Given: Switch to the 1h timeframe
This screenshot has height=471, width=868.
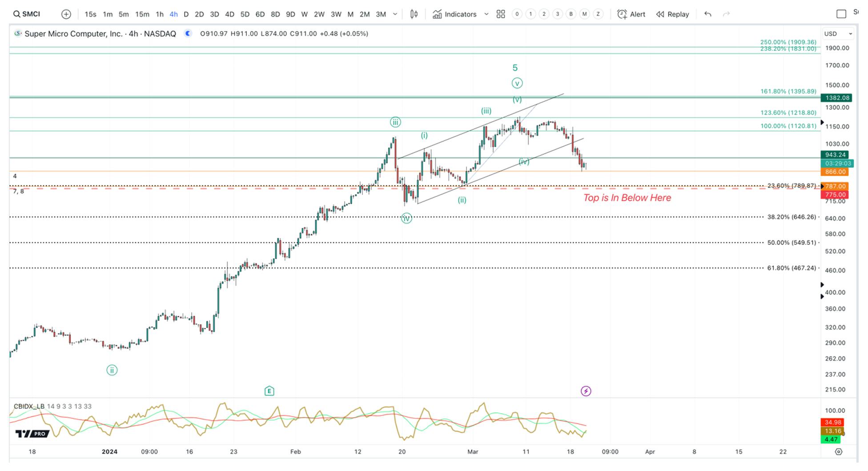Looking at the screenshot, I should [x=159, y=14].
